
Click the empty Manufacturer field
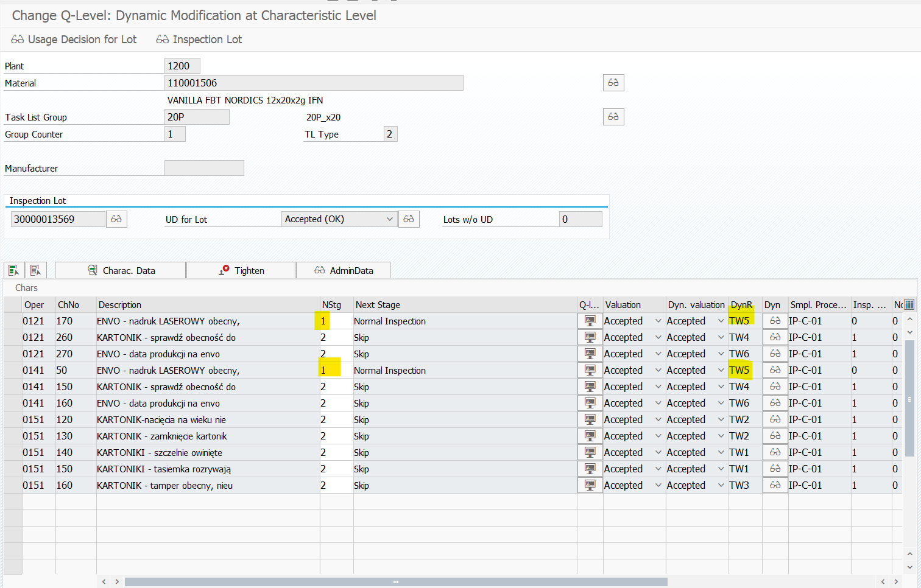tap(204, 168)
